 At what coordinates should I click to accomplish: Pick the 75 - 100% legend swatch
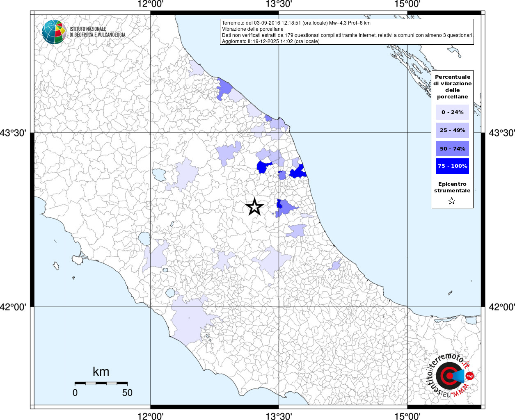452,166
